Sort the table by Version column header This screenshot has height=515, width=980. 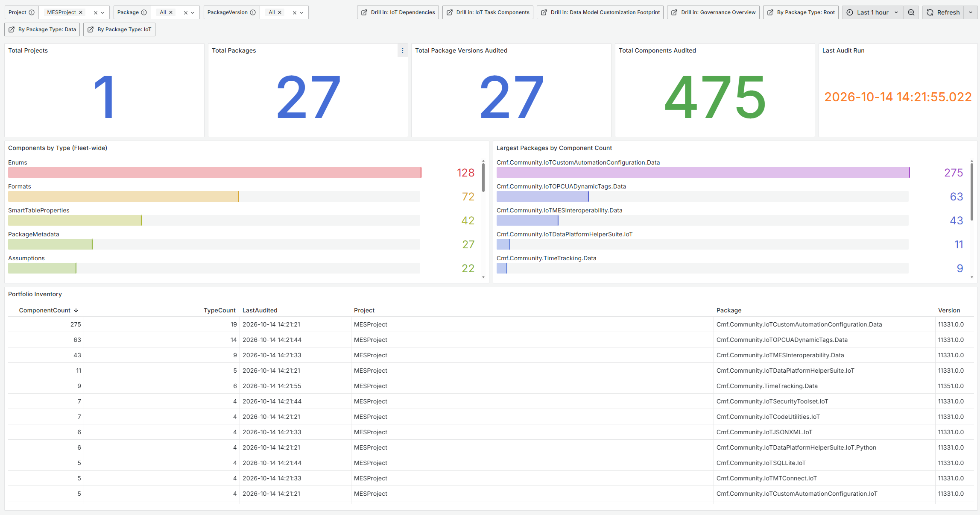pos(949,310)
